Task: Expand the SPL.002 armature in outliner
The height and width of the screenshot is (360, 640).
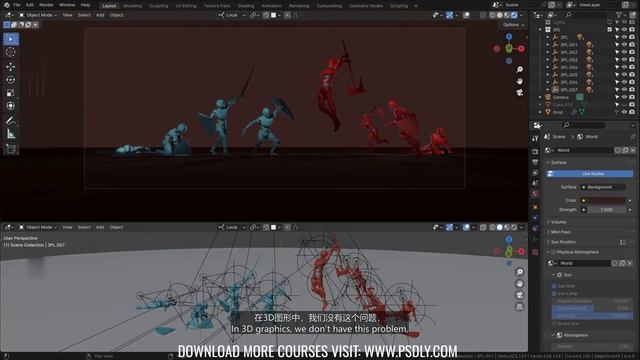Action: pyautogui.click(x=548, y=52)
